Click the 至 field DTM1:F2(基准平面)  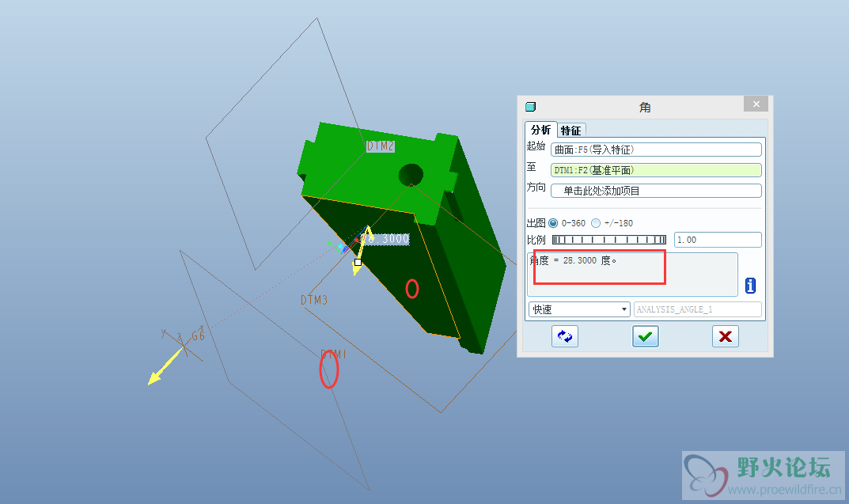[x=656, y=170]
